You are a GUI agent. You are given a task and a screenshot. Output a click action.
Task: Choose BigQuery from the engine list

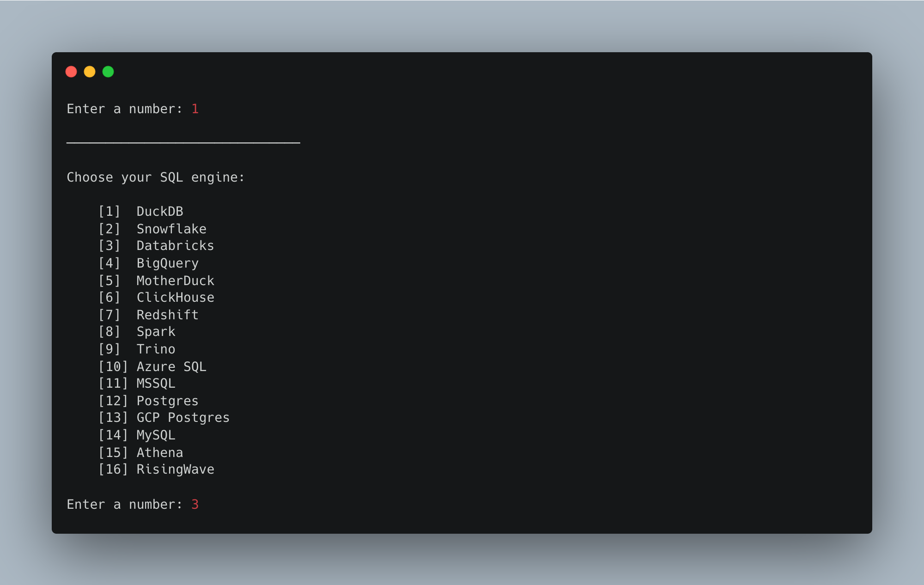tap(167, 263)
